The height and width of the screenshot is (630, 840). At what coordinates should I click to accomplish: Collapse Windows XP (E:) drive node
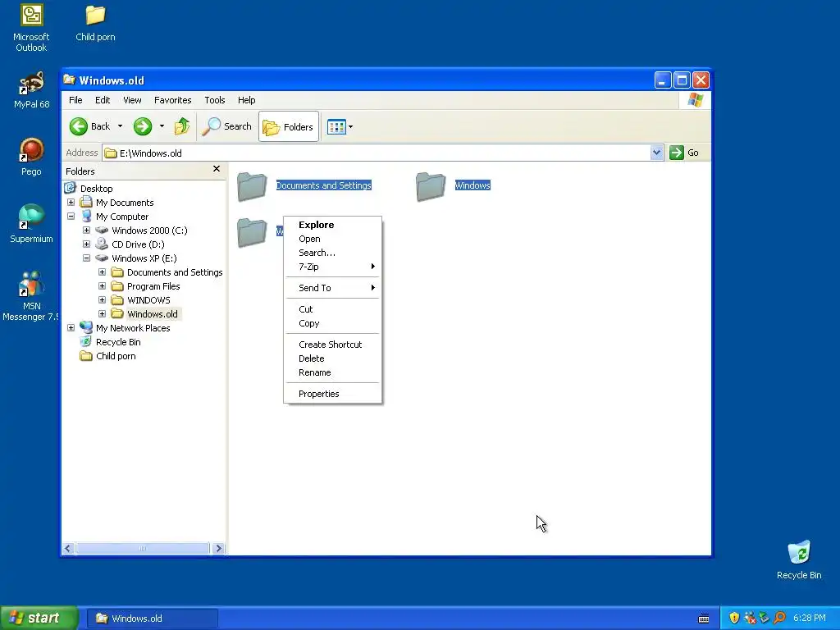86,258
